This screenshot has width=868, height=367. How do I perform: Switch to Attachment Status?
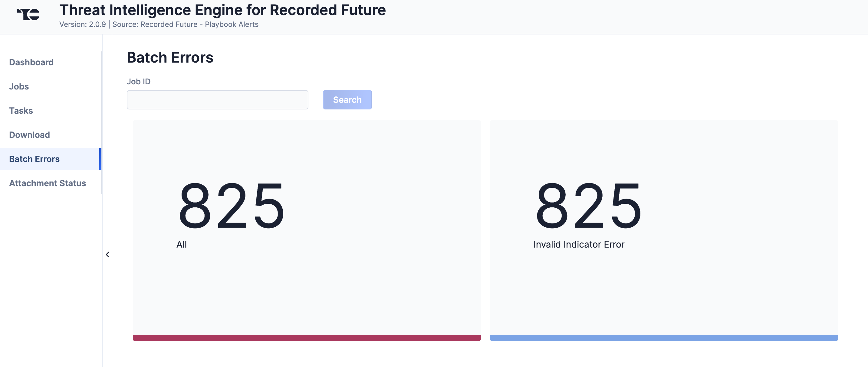(48, 183)
